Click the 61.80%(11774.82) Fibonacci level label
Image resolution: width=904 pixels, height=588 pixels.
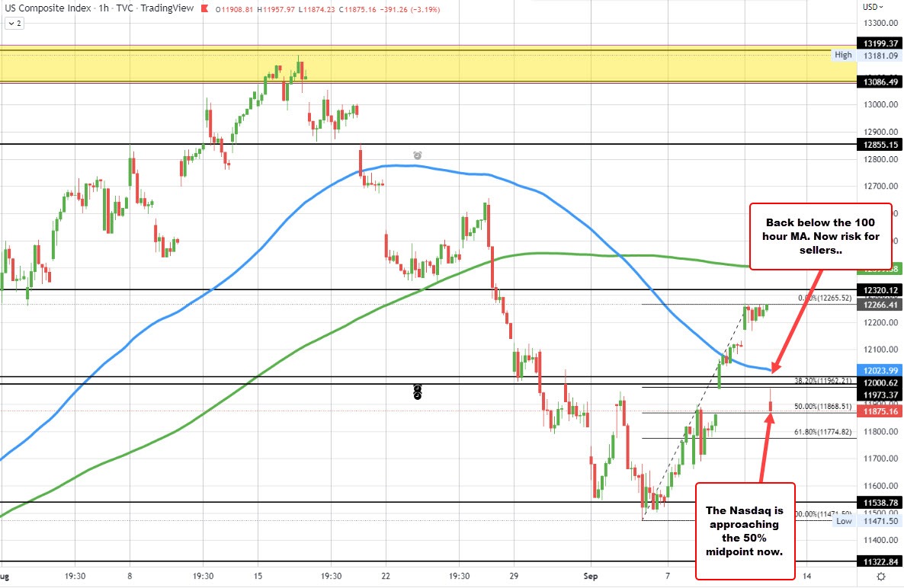tap(822, 431)
